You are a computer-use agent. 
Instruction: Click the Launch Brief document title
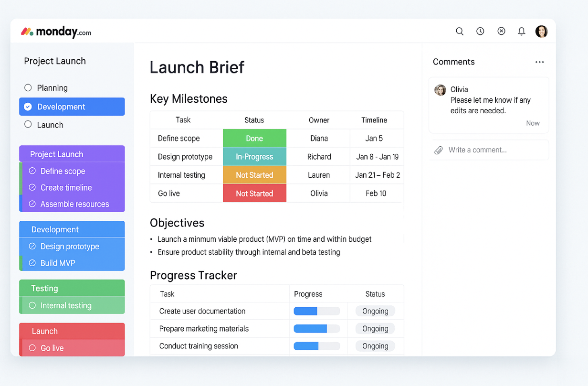(197, 67)
